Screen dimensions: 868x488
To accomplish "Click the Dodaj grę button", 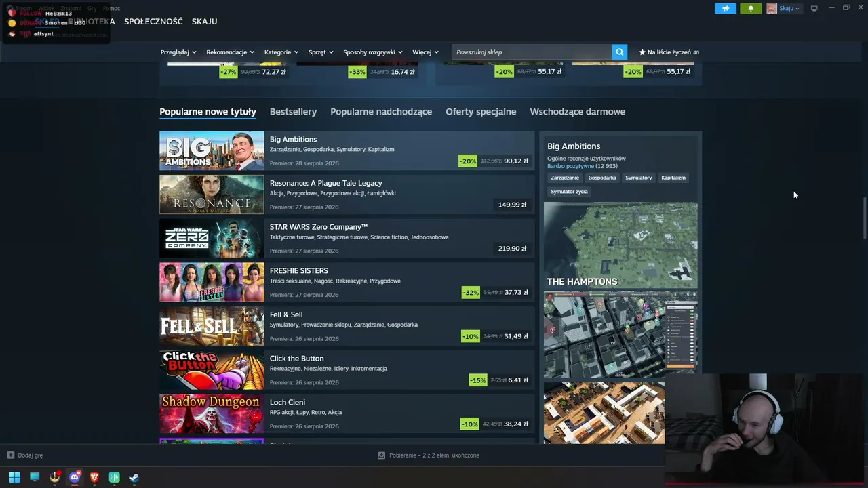I will tap(25, 455).
